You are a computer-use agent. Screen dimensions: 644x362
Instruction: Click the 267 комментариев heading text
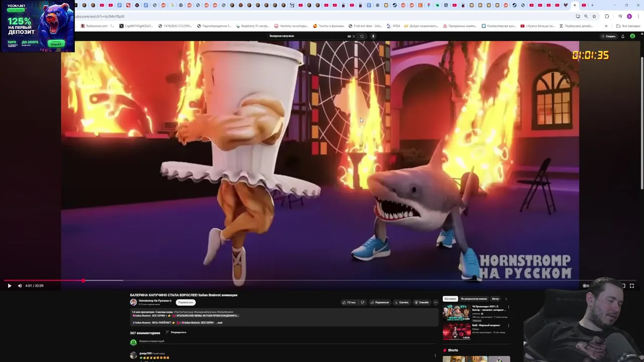point(145,333)
